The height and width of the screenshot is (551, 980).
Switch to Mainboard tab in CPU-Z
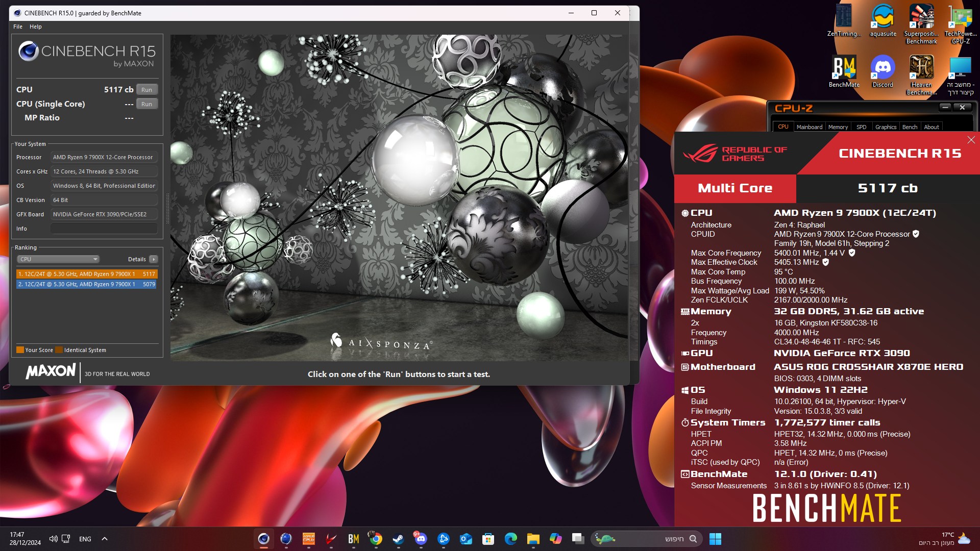(x=809, y=127)
